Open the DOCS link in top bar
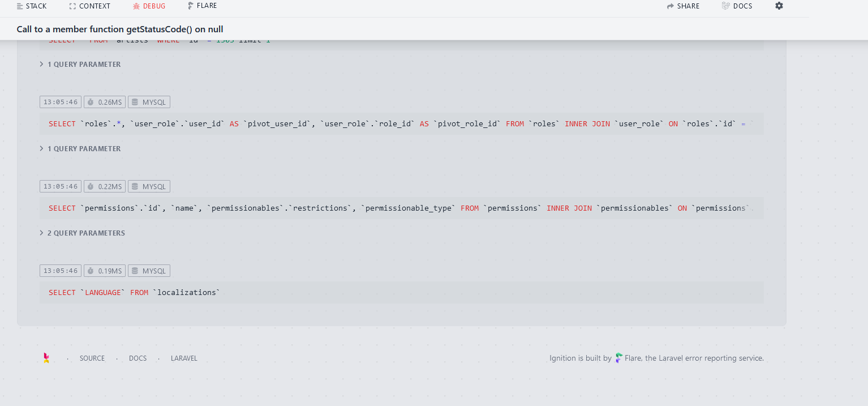Viewport: 868px width, 406px height. point(737,6)
